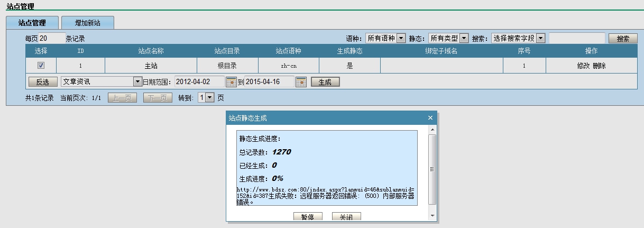Click the 修改 edit link for 主站
Image resolution: width=644 pixels, height=228 pixels.
pos(583,66)
